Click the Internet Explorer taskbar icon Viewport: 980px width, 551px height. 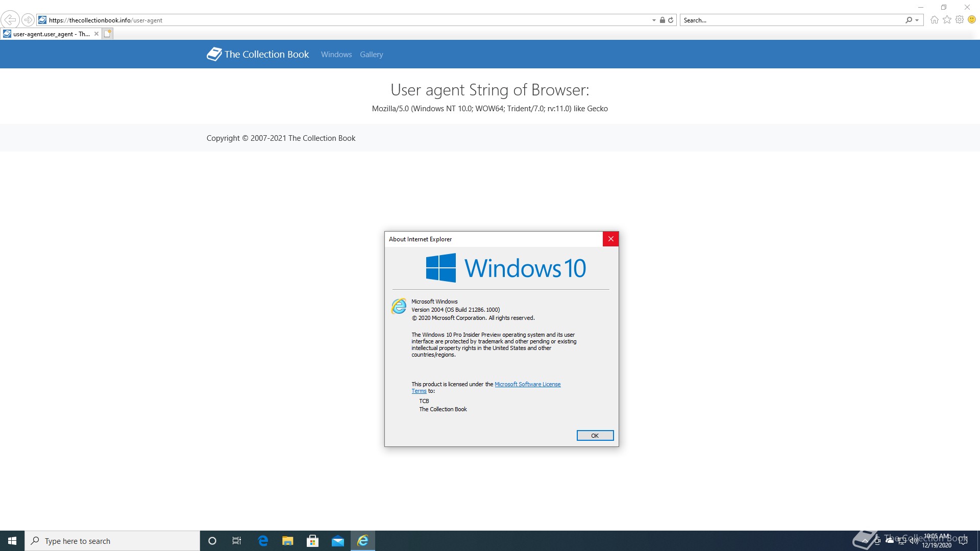363,541
